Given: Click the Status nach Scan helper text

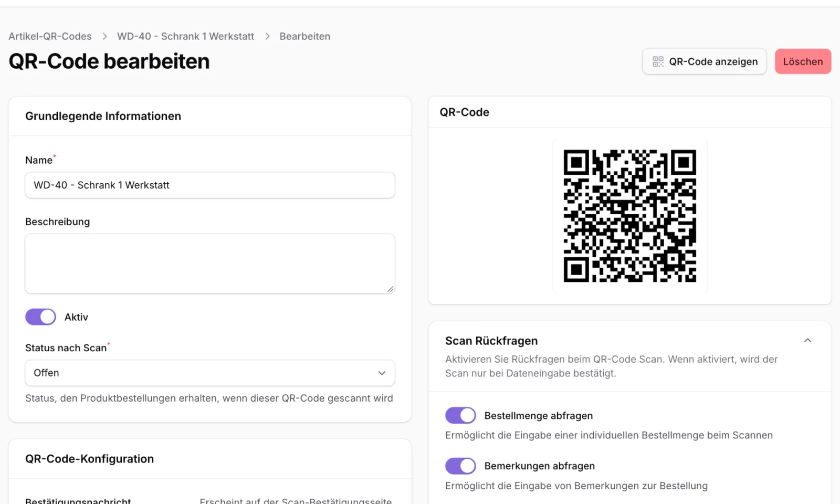Looking at the screenshot, I should pos(209,398).
